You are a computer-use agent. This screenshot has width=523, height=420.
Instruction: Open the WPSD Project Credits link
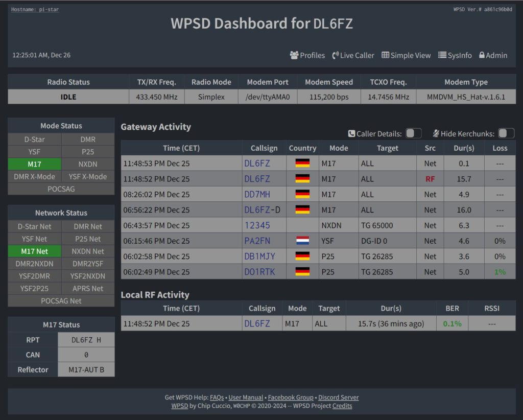pos(342,406)
